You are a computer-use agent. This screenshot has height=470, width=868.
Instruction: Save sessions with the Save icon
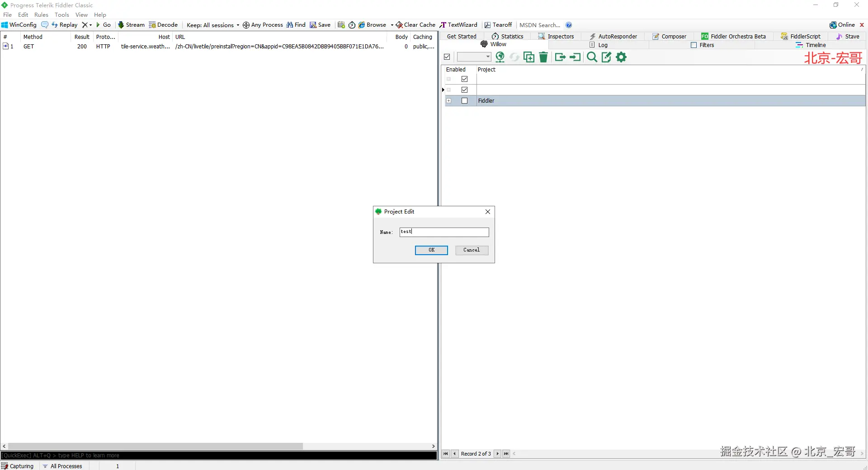pyautogui.click(x=320, y=25)
